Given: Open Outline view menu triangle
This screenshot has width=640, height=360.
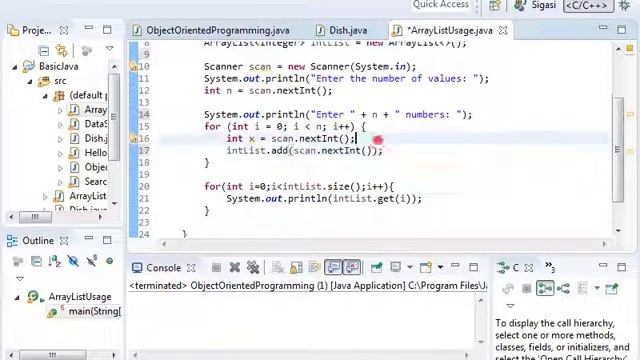Looking at the screenshot, I should tap(20, 279).
